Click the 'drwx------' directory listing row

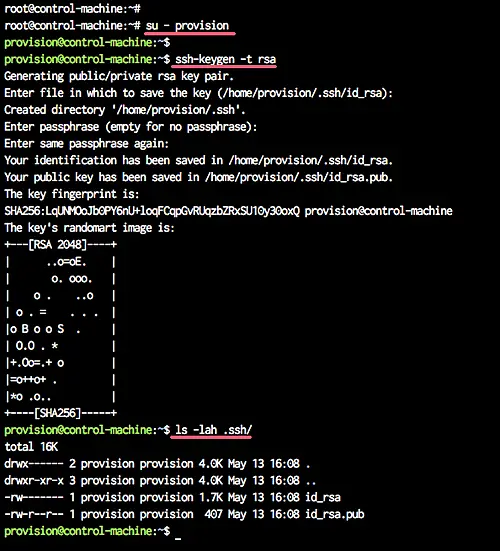pyautogui.click(x=157, y=464)
